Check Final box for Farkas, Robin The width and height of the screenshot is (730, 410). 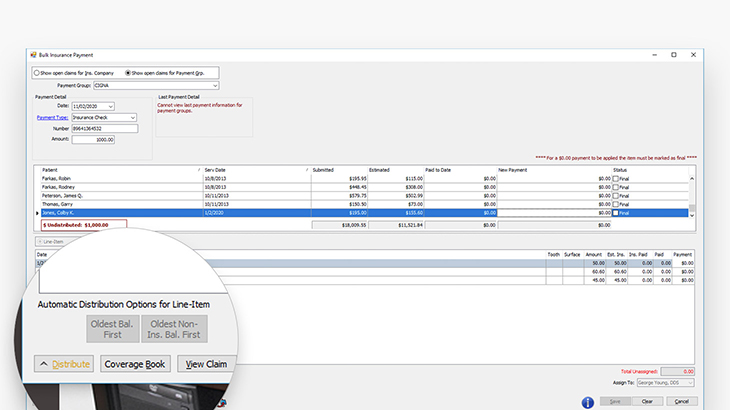(616, 178)
